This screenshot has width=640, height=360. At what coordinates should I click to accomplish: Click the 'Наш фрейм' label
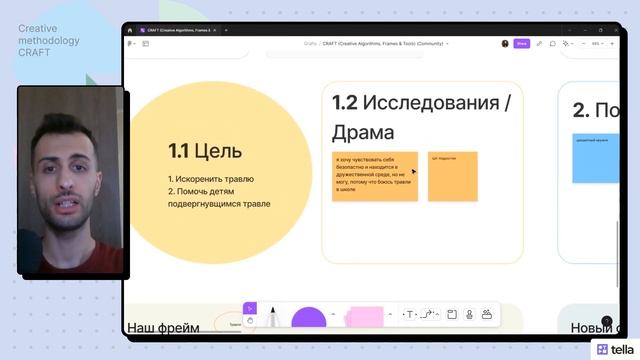click(163, 328)
